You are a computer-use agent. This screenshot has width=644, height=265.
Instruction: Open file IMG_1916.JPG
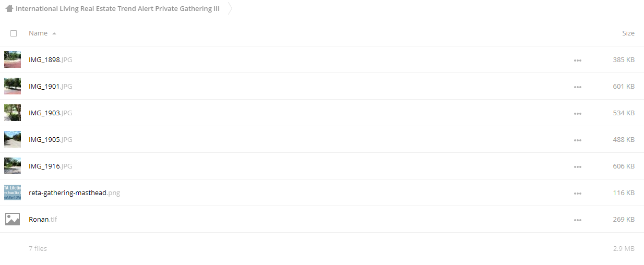pyautogui.click(x=50, y=166)
